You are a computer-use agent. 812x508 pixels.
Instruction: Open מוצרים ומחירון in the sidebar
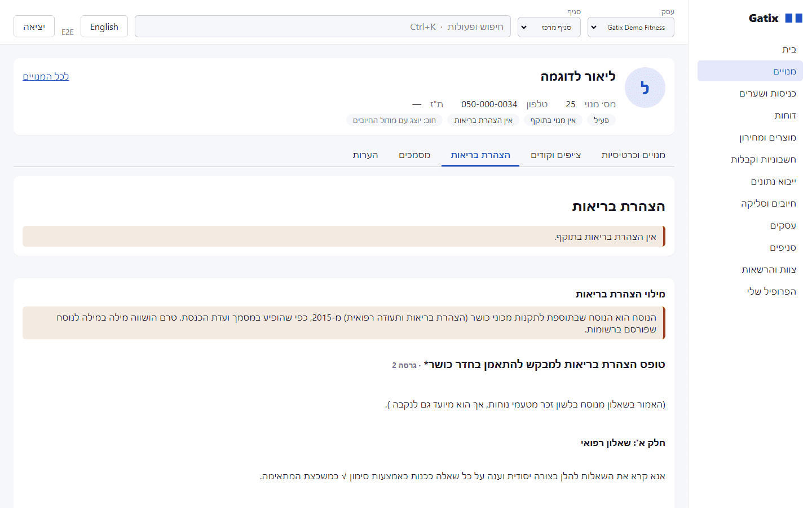[x=750, y=138]
